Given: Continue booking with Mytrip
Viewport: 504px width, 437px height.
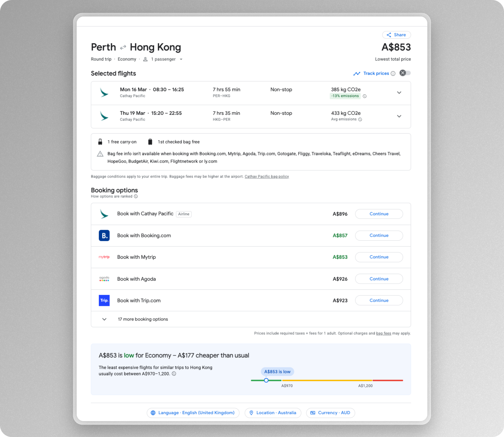Looking at the screenshot, I should [x=379, y=257].
